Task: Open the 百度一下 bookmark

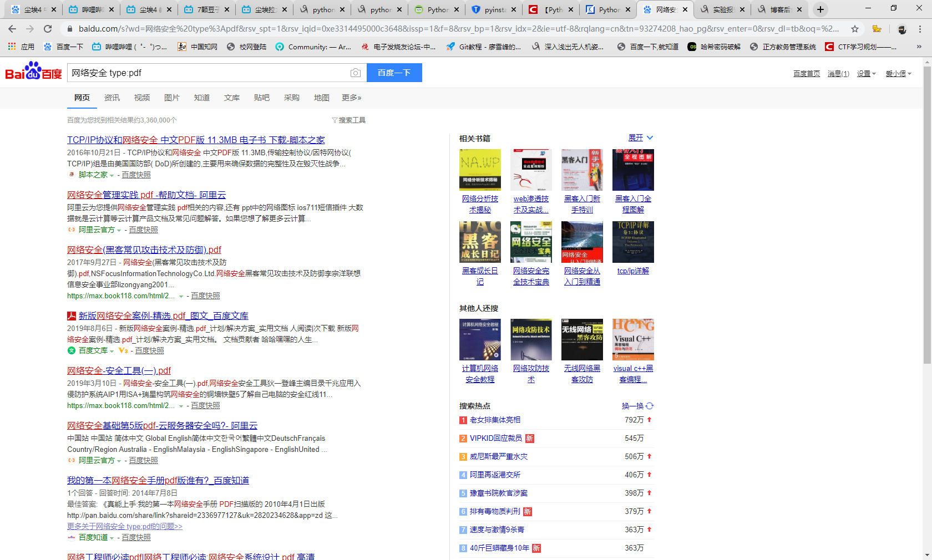Action: (x=63, y=47)
